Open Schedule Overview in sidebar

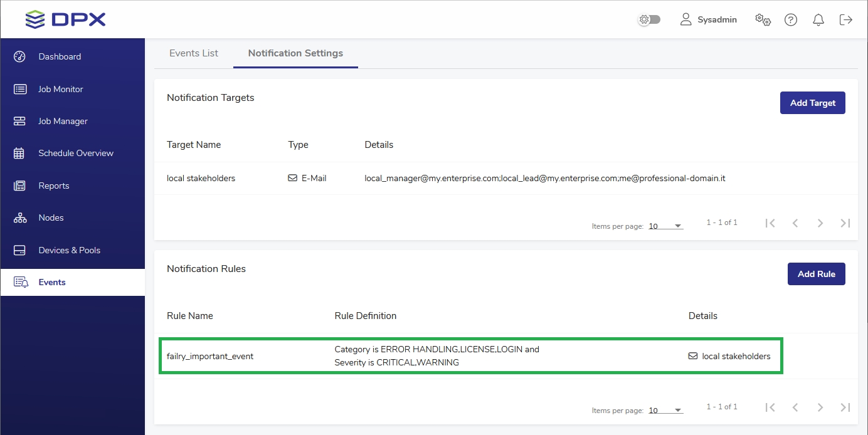(75, 153)
